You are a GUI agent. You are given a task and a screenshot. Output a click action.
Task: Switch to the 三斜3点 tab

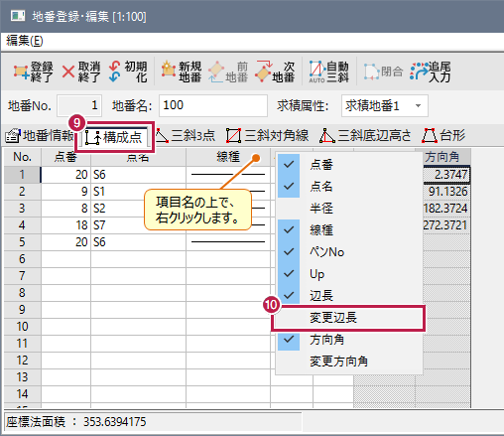(186, 136)
